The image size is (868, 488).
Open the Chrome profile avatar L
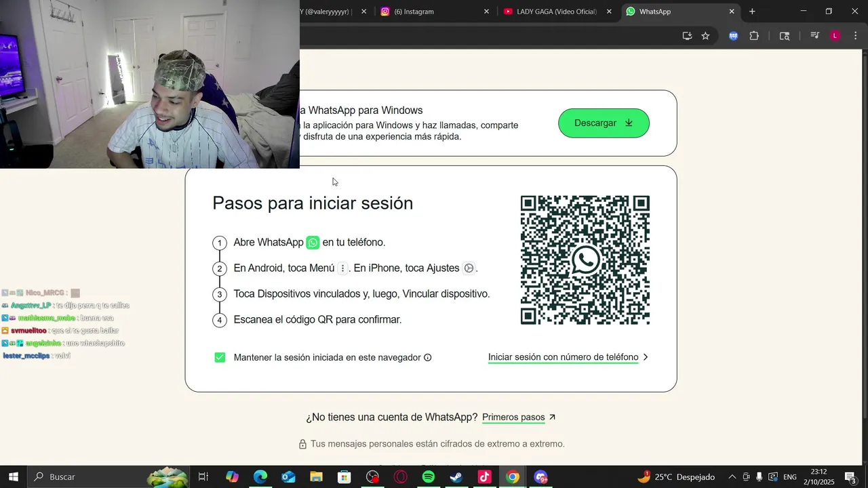pos(835,36)
